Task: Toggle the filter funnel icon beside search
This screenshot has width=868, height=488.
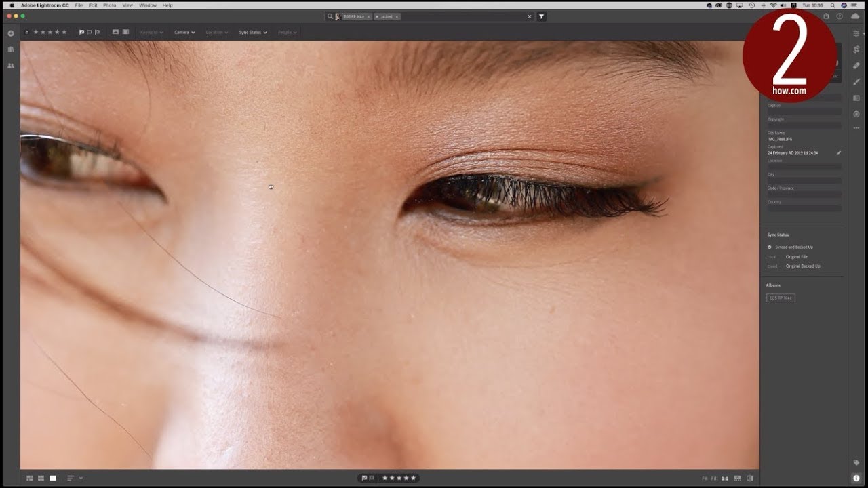Action: click(x=541, y=16)
